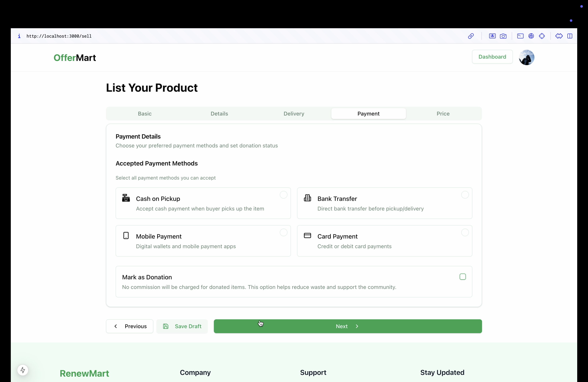This screenshot has height=382, width=588.
Task: Click the green Next button
Action: (347, 326)
